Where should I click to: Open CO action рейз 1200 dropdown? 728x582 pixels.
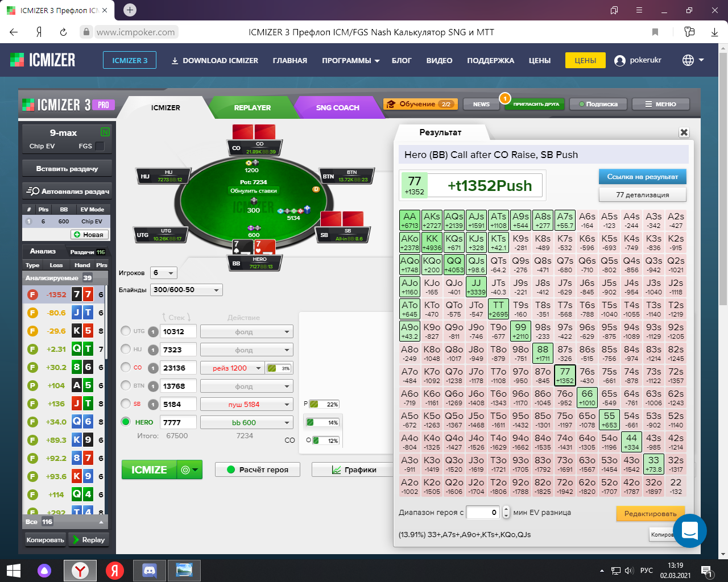[232, 368]
